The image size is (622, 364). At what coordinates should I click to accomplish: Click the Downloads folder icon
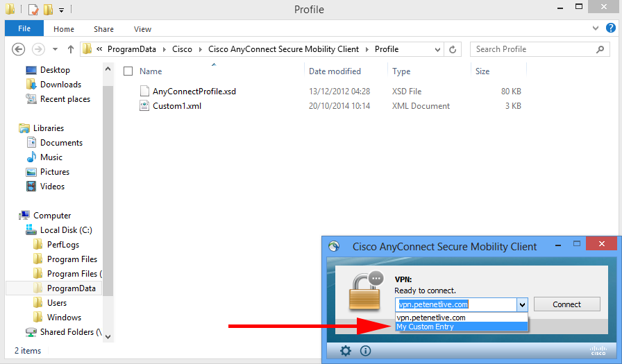click(31, 85)
